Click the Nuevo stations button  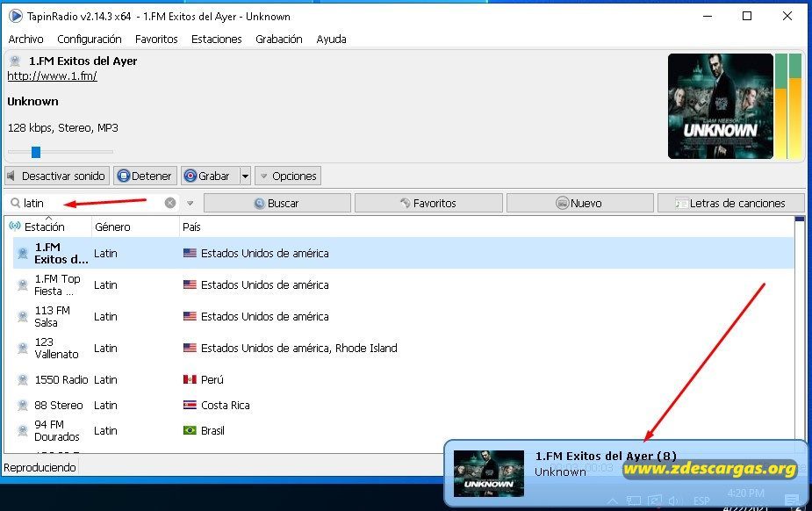tap(579, 203)
